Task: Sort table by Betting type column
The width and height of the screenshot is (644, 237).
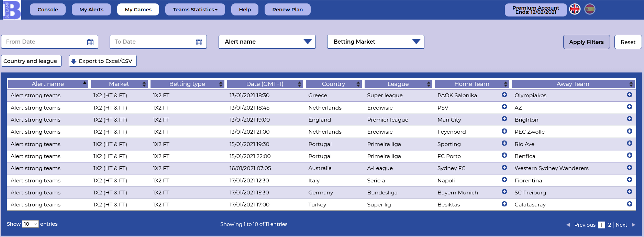Action: tap(187, 84)
